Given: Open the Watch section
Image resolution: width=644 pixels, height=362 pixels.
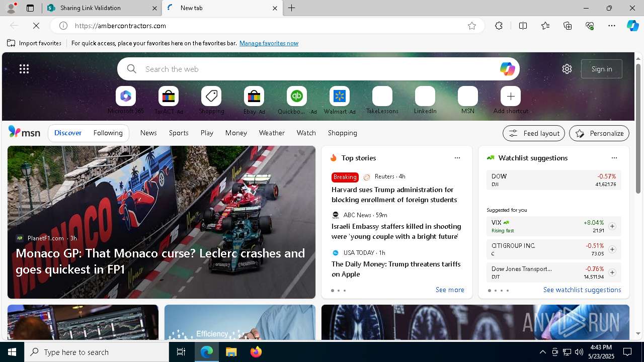Looking at the screenshot, I should click(306, 133).
